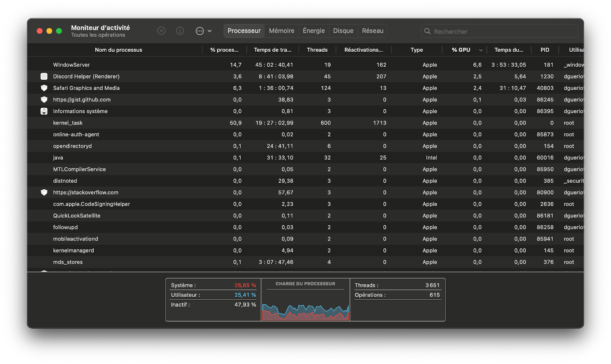Click the Discord Helper (Renderer) app icon
The height and width of the screenshot is (364, 611).
coord(44,77)
